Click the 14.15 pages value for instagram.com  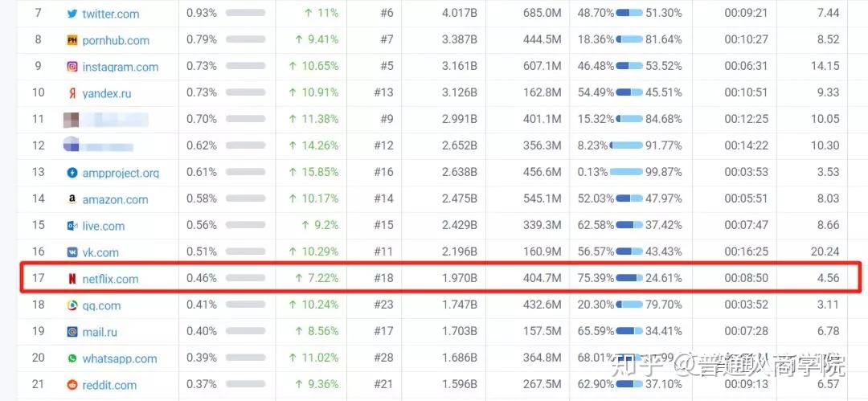tap(825, 65)
